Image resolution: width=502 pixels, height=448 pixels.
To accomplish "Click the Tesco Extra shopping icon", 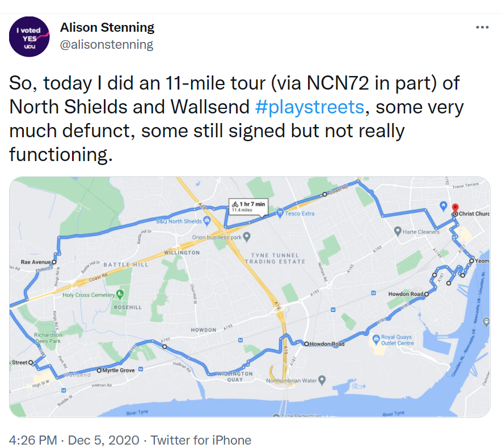I will (x=280, y=213).
